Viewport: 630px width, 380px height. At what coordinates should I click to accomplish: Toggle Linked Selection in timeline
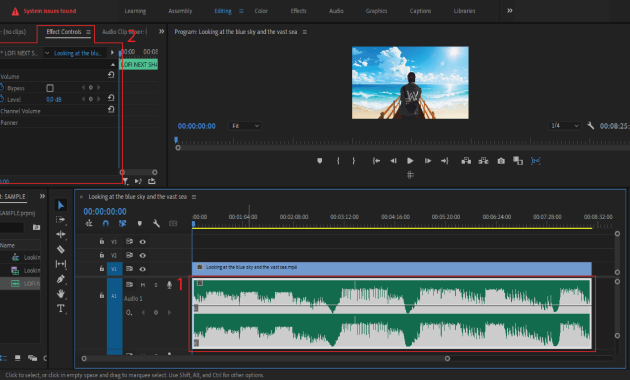(123, 223)
